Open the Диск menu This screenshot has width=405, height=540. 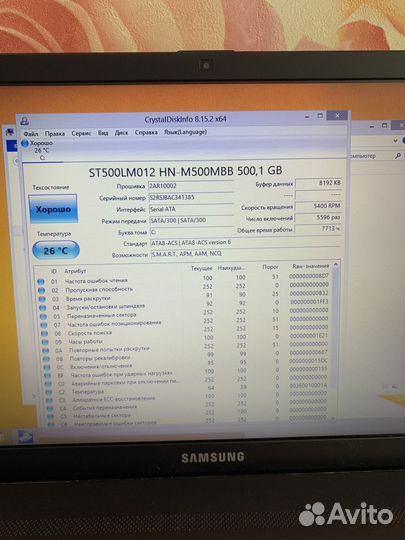coord(121,133)
